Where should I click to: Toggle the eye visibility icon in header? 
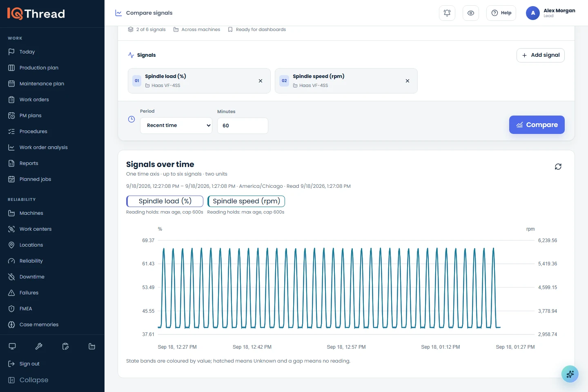471,13
